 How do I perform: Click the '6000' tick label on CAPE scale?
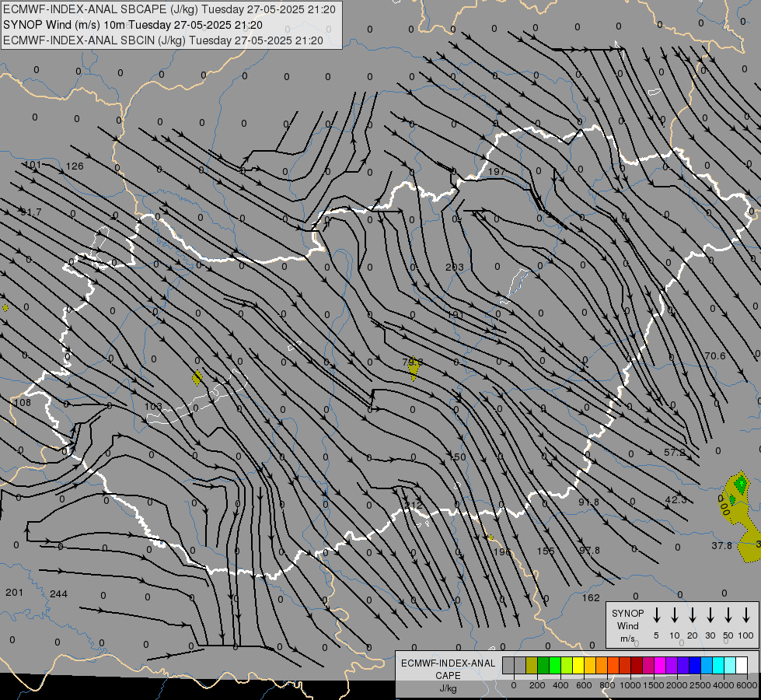(748, 685)
